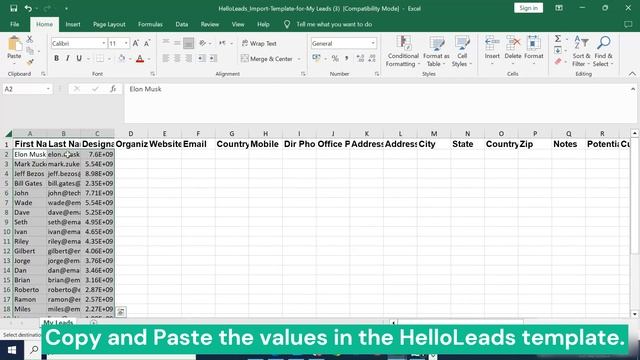Click the Clear eraser icon
This screenshot has height=360, width=640.
point(558,62)
